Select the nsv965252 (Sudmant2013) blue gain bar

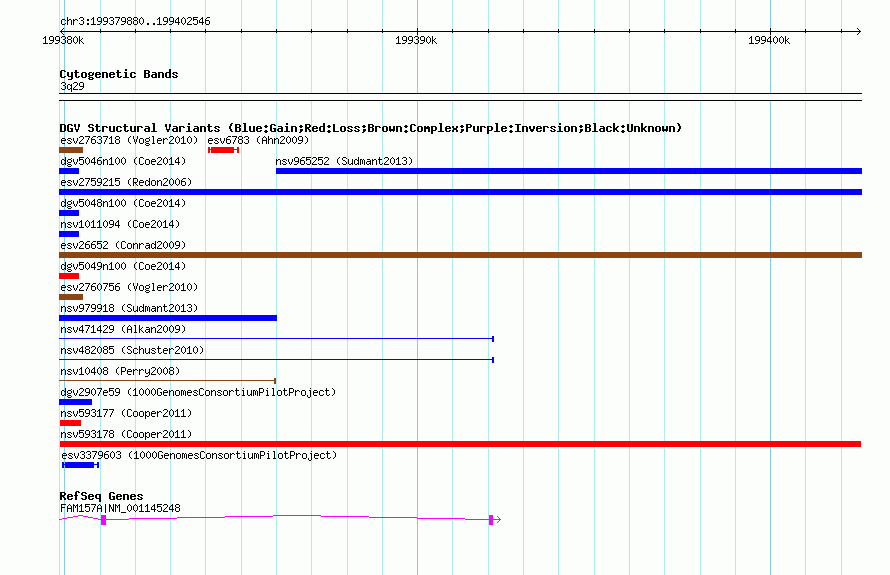(569, 171)
